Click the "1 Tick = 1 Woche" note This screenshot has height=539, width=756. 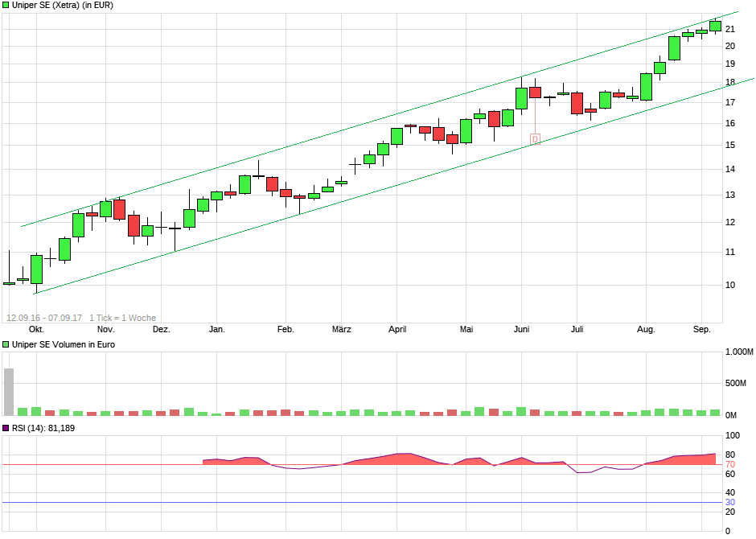pyautogui.click(x=122, y=318)
